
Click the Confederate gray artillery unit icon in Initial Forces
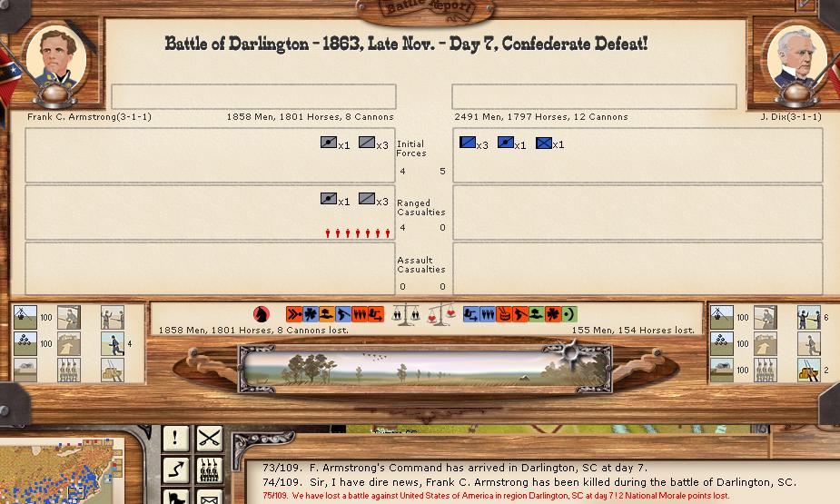(329, 143)
